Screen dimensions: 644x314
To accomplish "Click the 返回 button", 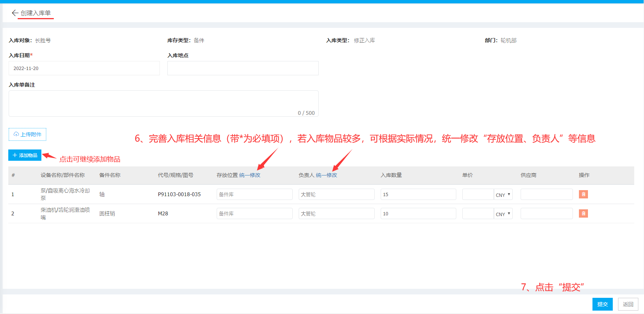I will (628, 304).
